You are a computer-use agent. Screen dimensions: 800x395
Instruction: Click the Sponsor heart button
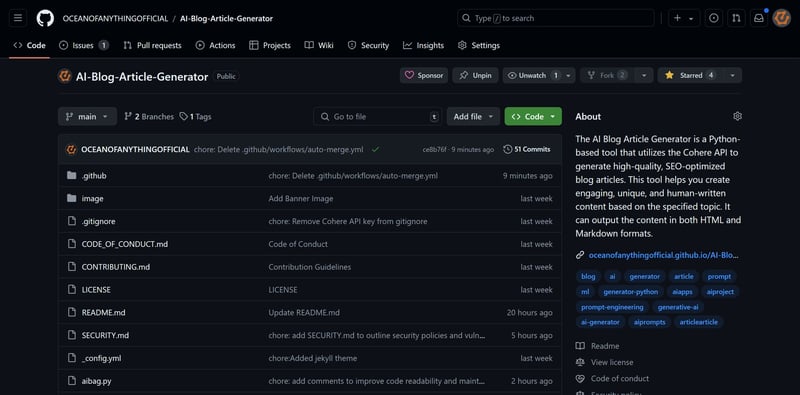coord(423,76)
